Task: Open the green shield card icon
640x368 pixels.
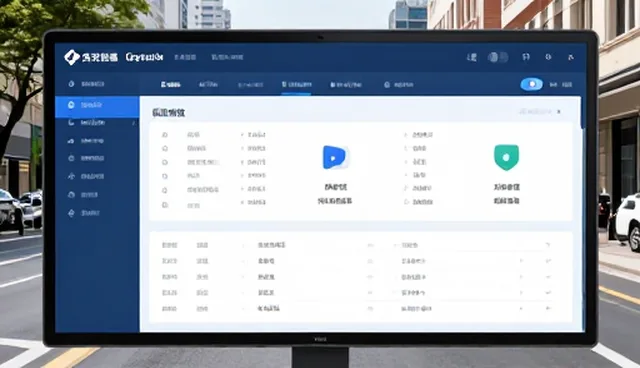Action: click(x=507, y=157)
